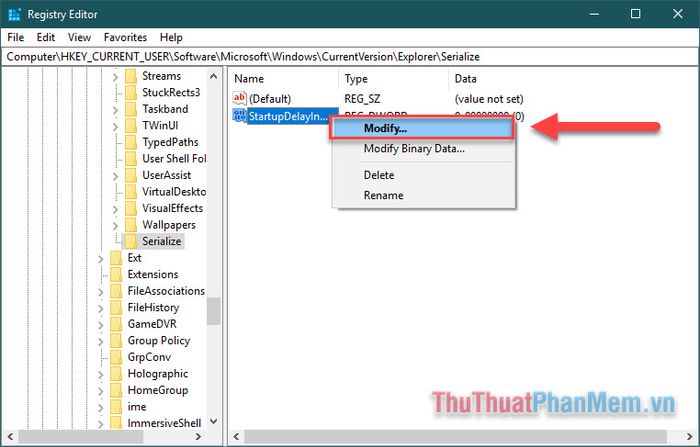Expand the VisualEffects key

[x=115, y=209]
